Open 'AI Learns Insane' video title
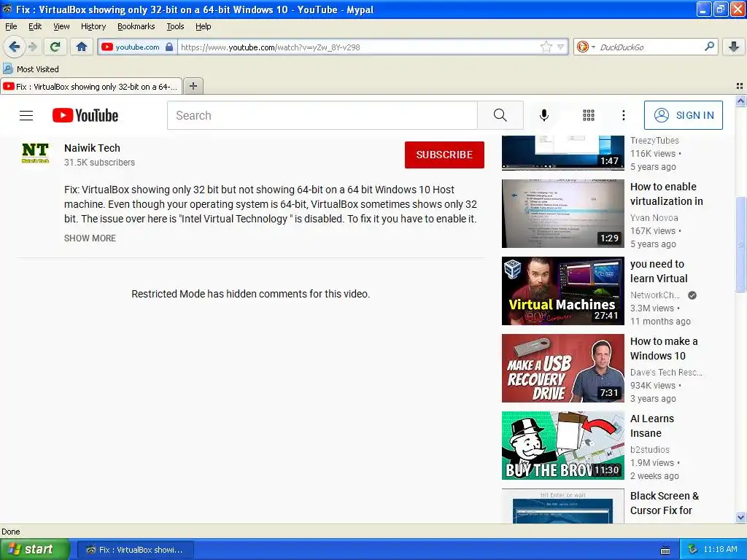The height and width of the screenshot is (560, 747). click(x=651, y=425)
